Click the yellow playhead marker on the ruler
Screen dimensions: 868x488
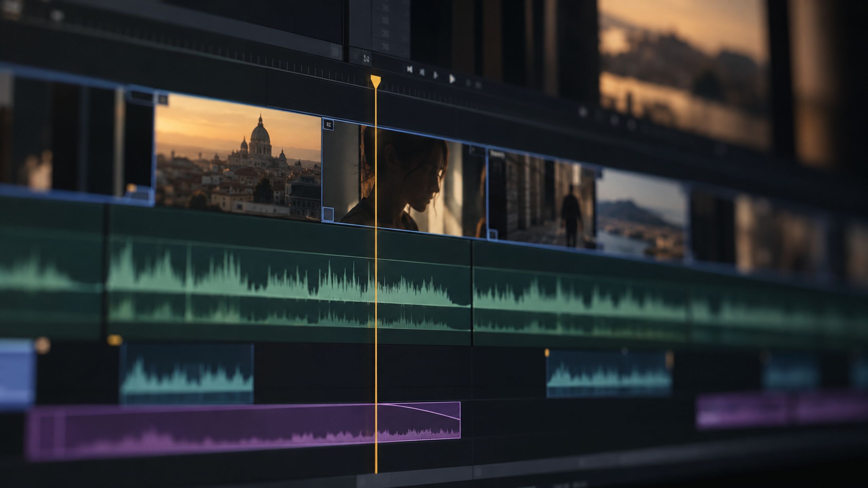coord(376,82)
